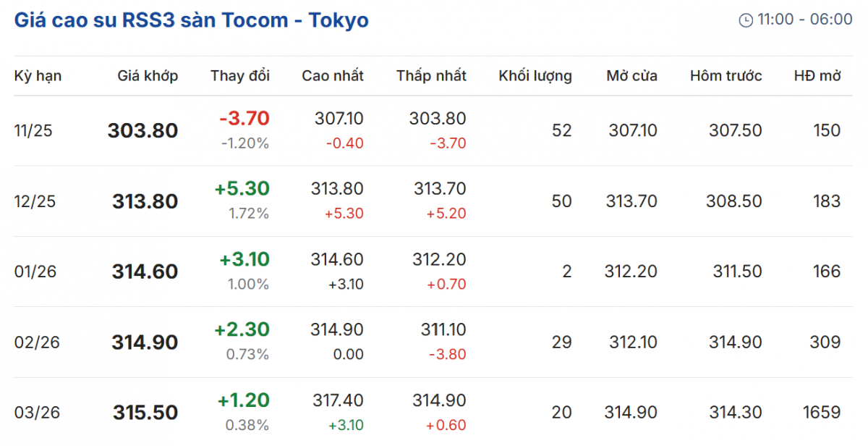Viewport: 868px width, 446px height.
Task: Click the title Giá cao su RSS3 sàn Tocom - Tokyo
Action: click(x=192, y=20)
